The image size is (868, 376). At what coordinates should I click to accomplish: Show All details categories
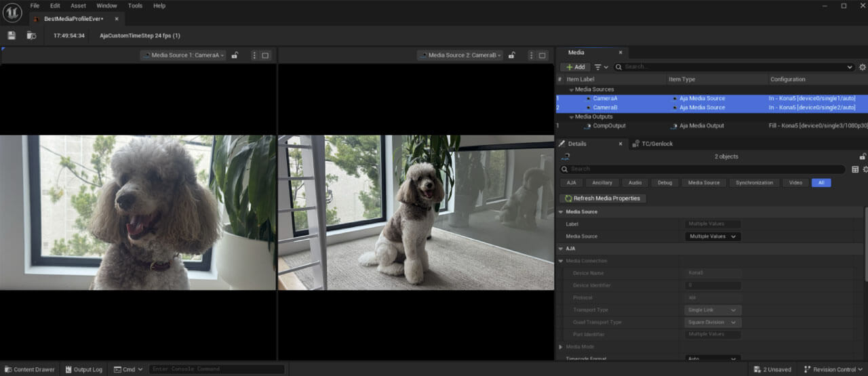coord(821,183)
